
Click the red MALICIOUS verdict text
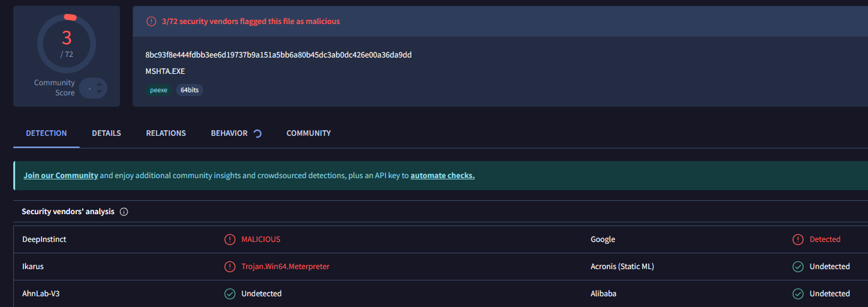(x=261, y=239)
